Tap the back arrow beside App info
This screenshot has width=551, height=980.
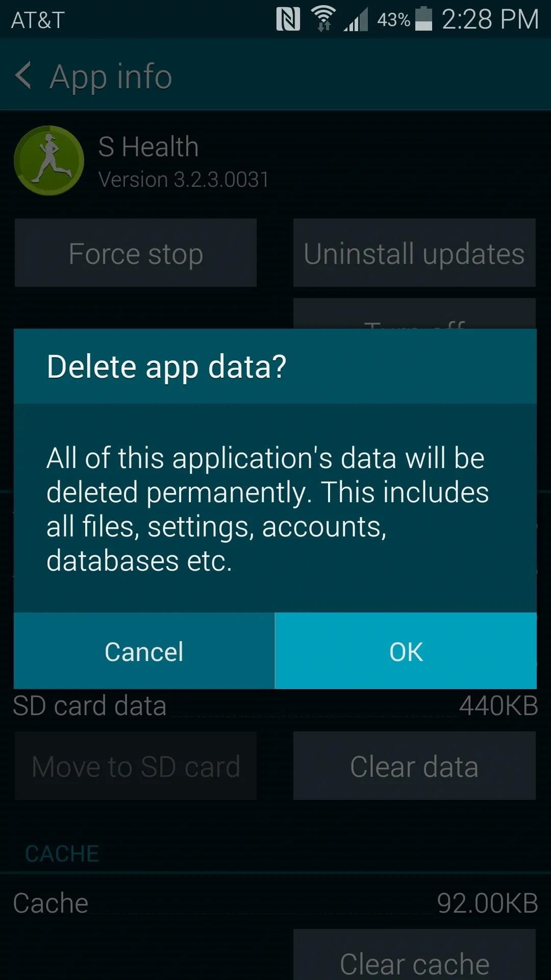[x=23, y=76]
